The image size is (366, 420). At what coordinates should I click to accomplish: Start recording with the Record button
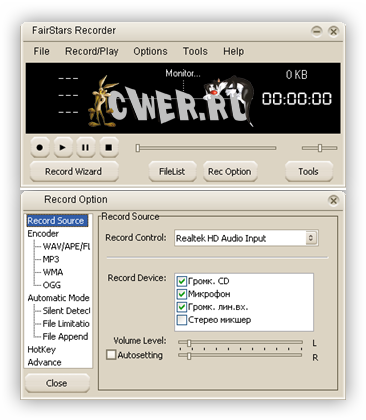click(x=40, y=147)
